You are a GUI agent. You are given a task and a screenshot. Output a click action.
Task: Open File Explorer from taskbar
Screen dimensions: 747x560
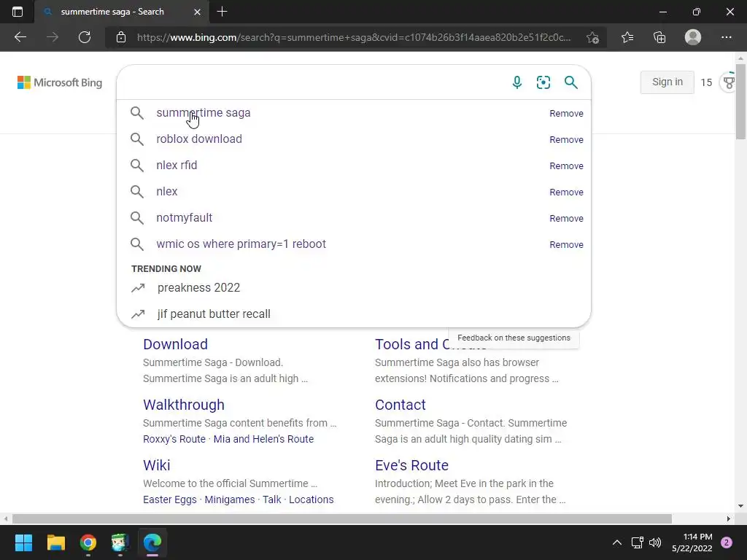click(55, 542)
